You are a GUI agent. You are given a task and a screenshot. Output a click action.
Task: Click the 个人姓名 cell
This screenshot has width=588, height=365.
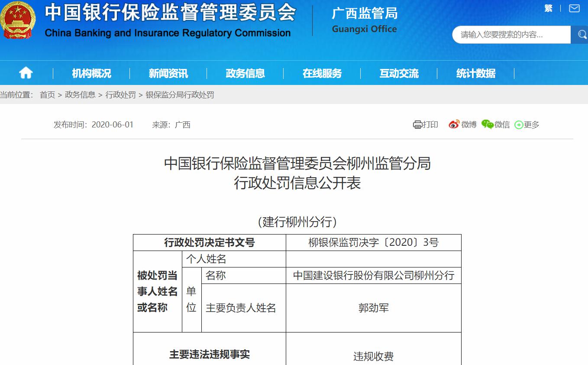(x=234, y=259)
